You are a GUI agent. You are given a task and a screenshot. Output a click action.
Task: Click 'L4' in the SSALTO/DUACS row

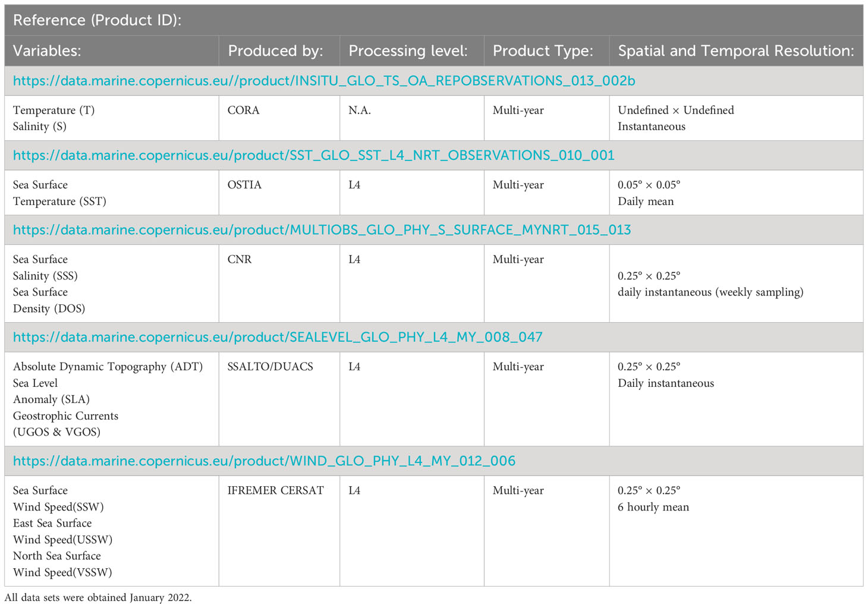coord(354,367)
